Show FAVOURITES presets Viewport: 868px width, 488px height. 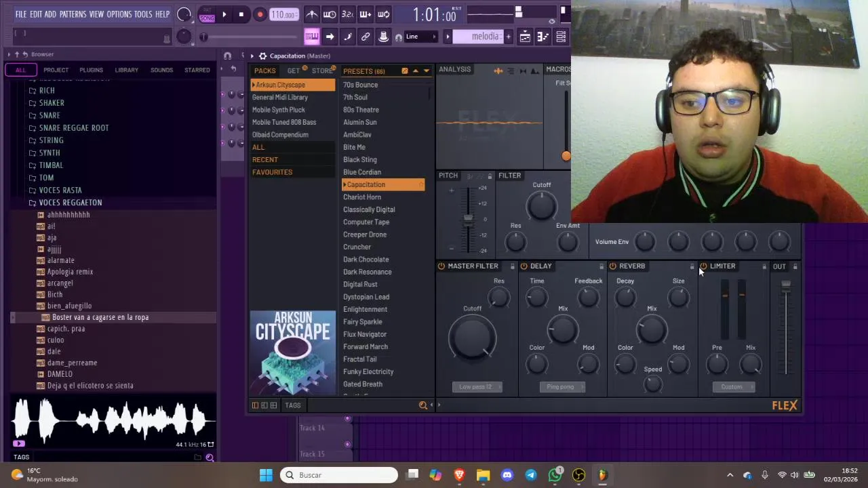(272, 172)
